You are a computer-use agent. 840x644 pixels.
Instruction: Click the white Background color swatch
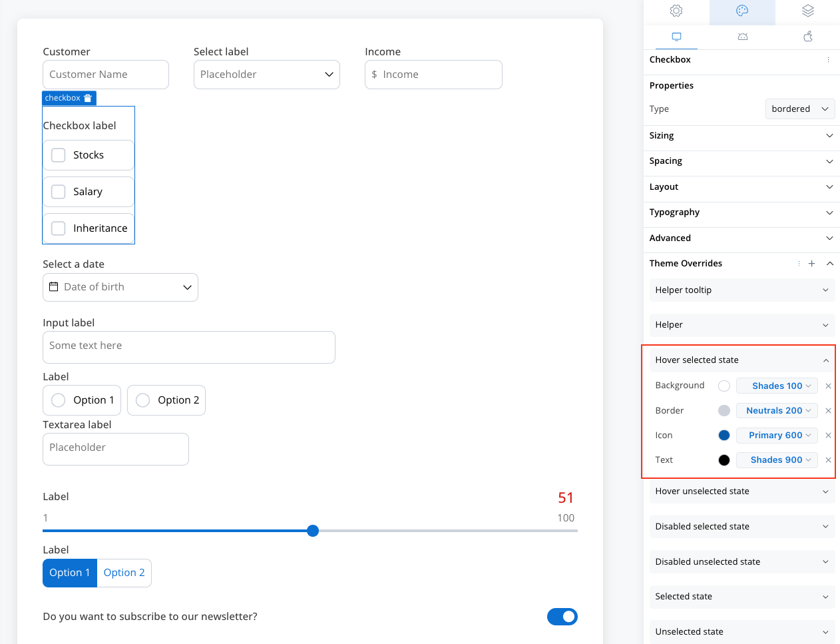(x=724, y=386)
